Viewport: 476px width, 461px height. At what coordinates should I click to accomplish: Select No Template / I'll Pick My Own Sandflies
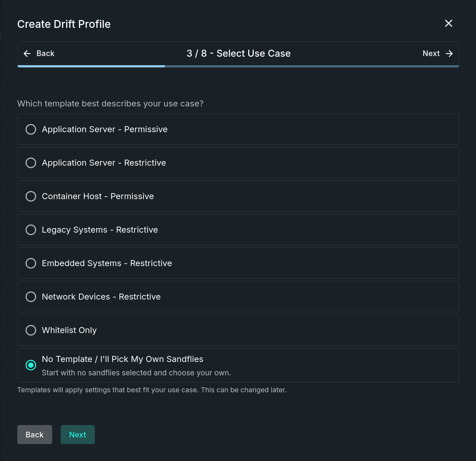click(x=31, y=365)
